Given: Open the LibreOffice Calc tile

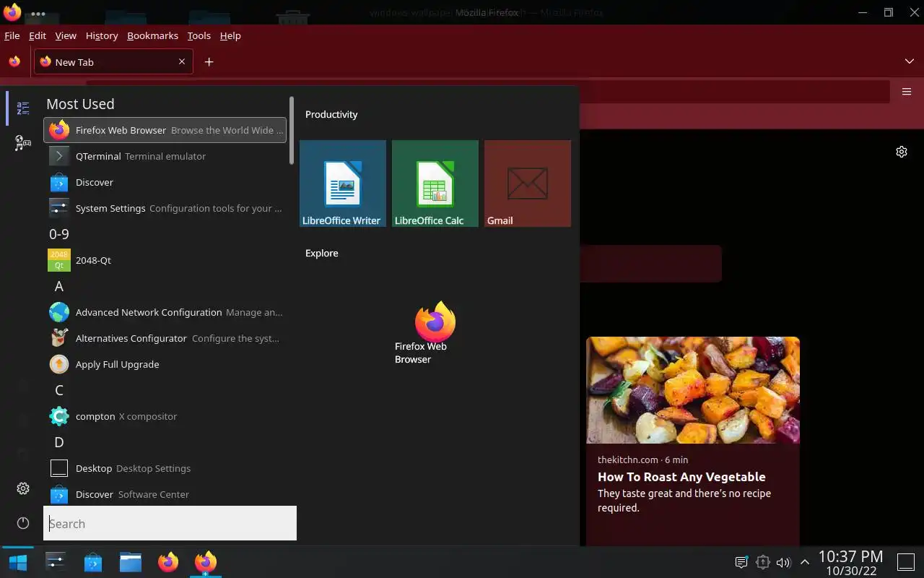Looking at the screenshot, I should pyautogui.click(x=435, y=184).
